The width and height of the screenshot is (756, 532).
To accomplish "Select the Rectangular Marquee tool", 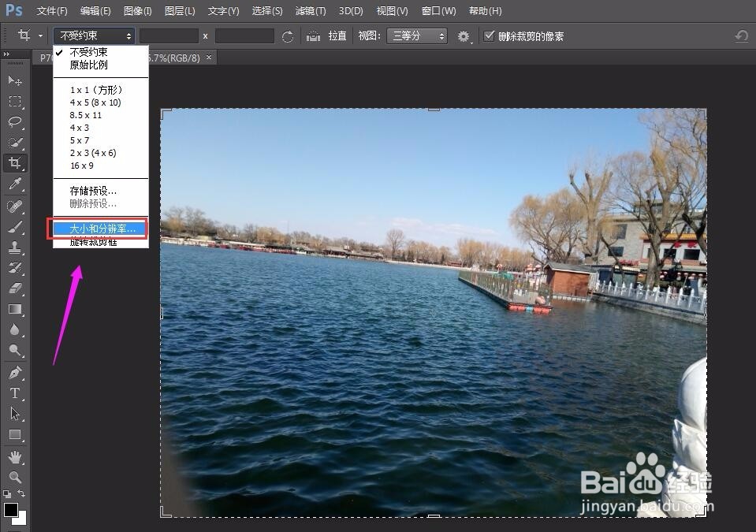I will click(15, 101).
